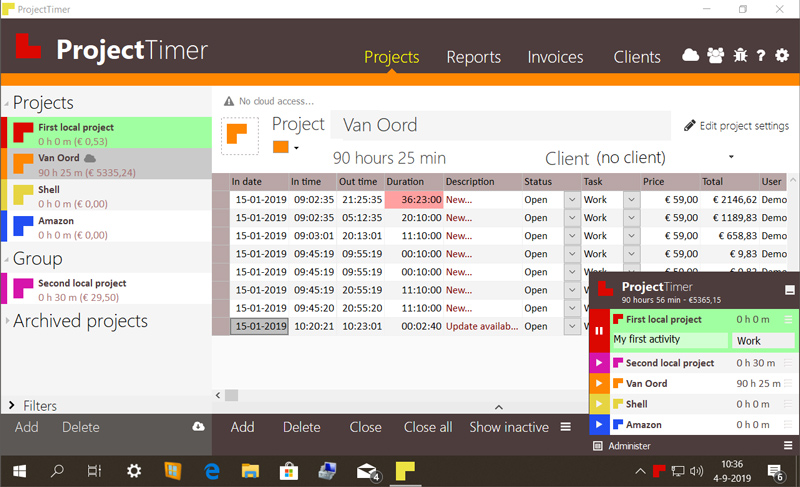Click the Work task field in widget

[763, 340]
